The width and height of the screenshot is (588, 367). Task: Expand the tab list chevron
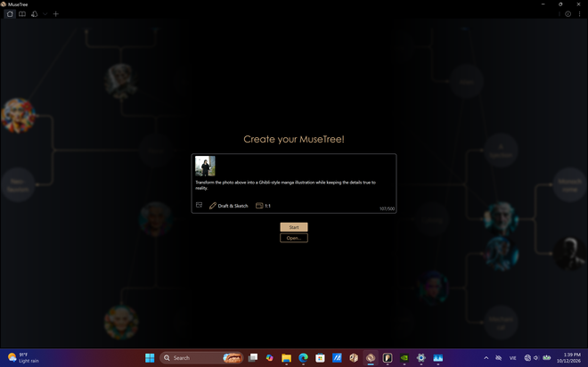(x=45, y=14)
